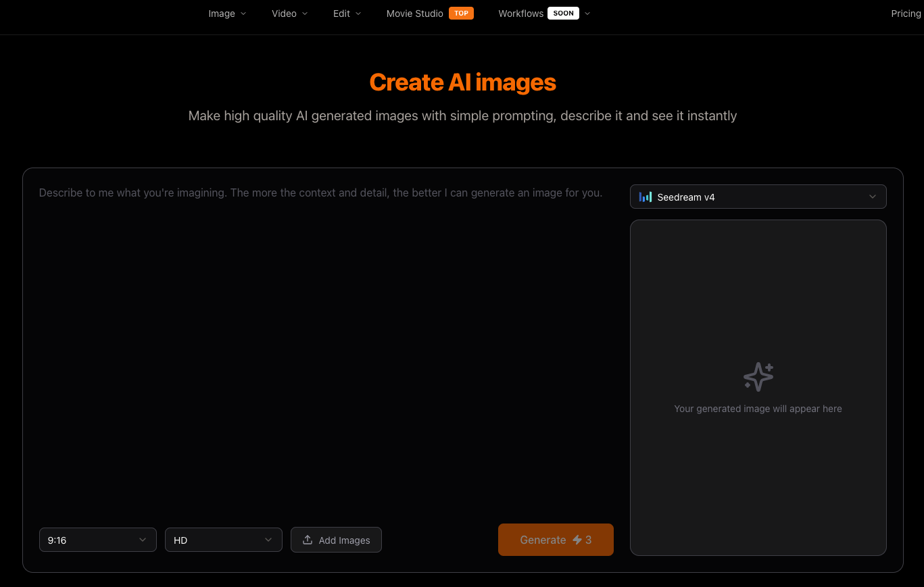The width and height of the screenshot is (924, 587).
Task: Expand the Workflows menu chevron
Action: coord(587,13)
